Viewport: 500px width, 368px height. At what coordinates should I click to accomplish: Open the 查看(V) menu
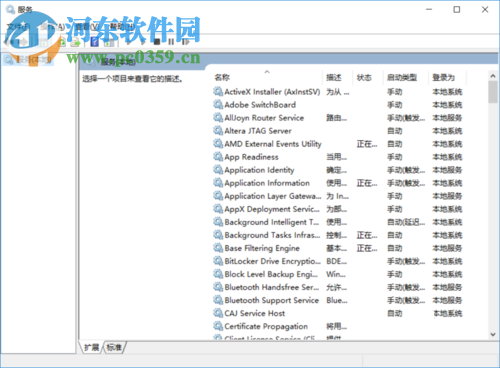tap(87, 27)
